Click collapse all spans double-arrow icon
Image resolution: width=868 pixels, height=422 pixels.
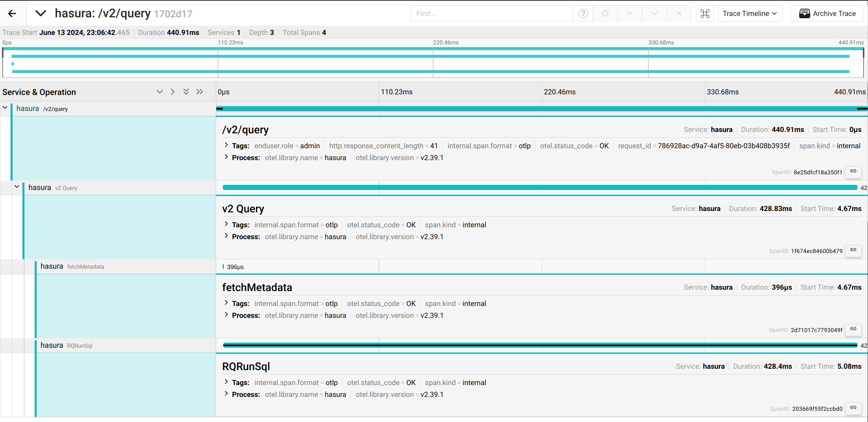pyautogui.click(x=200, y=92)
